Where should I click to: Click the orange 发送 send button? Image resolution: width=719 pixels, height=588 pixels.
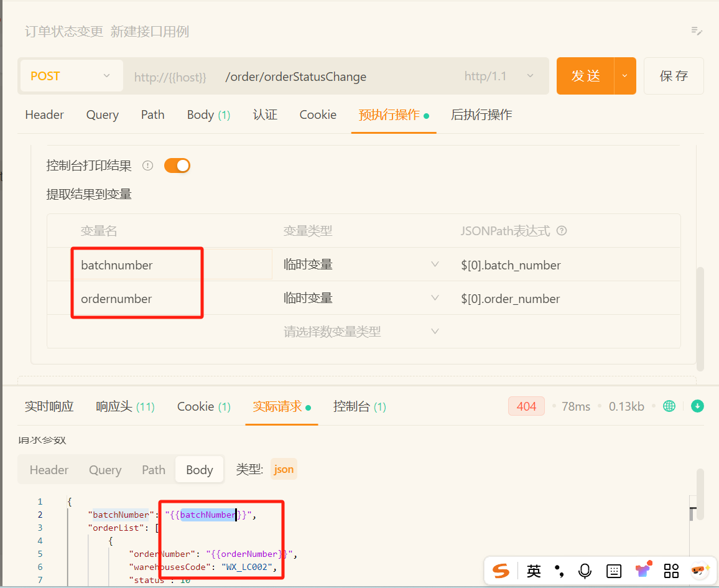pos(585,76)
